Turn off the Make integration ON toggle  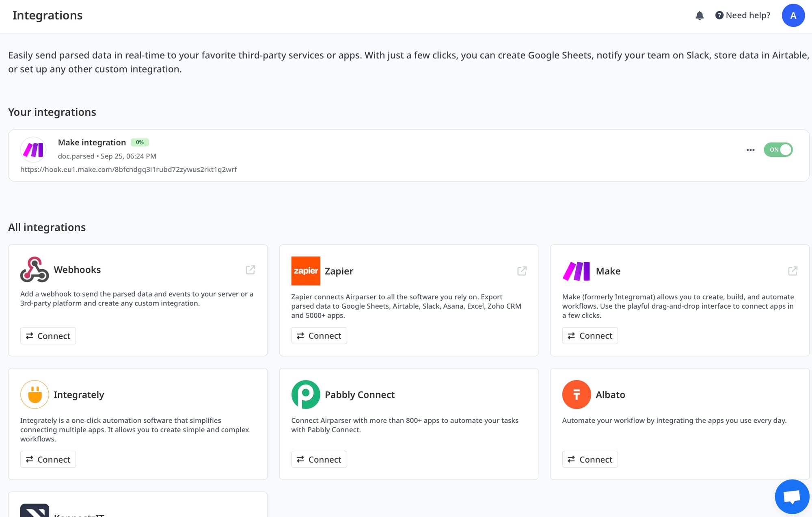pyautogui.click(x=778, y=149)
